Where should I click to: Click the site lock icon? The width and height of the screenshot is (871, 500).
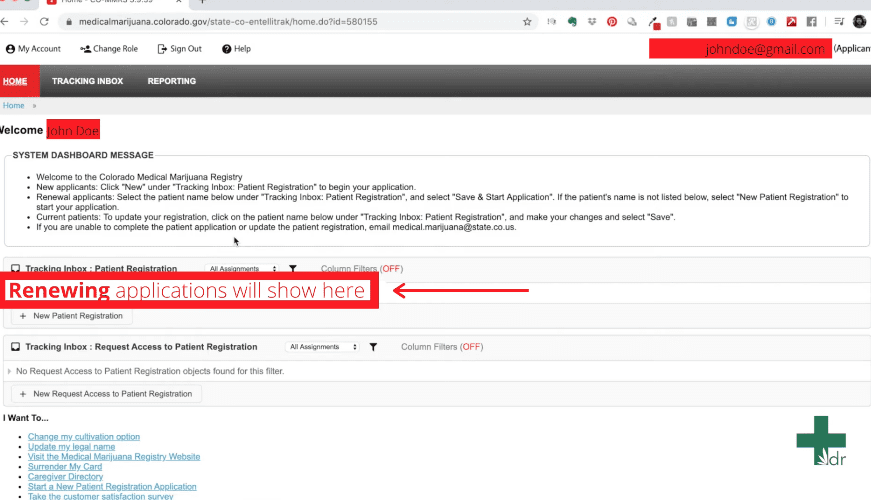click(69, 22)
